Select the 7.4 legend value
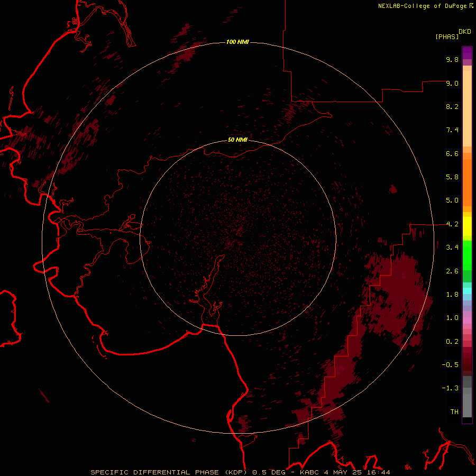 coord(452,130)
